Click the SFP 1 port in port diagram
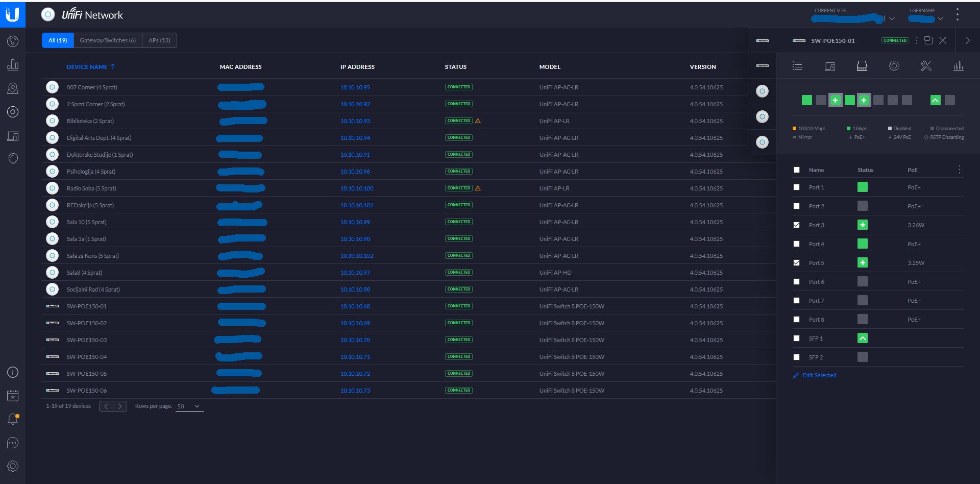The image size is (980, 484). point(936,100)
